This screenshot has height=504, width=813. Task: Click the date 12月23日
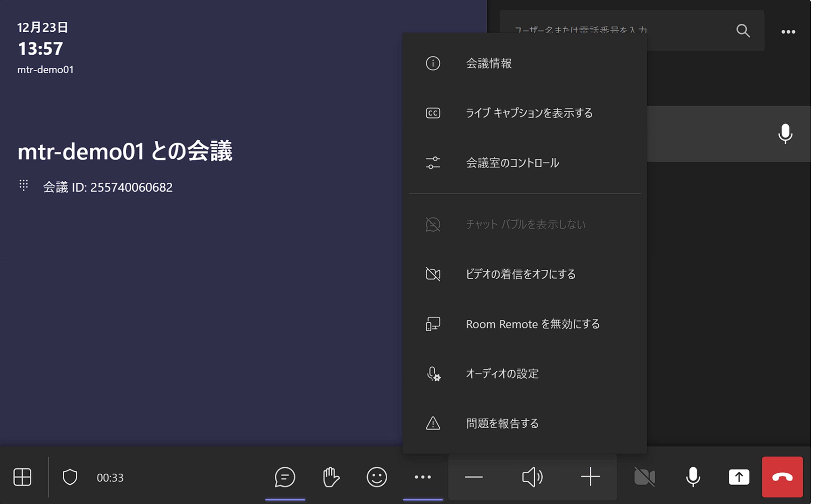pos(43,27)
